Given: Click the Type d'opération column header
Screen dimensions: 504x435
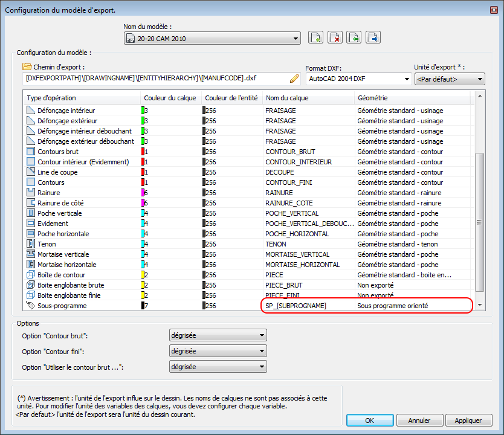Looking at the screenshot, I should pos(82,98).
